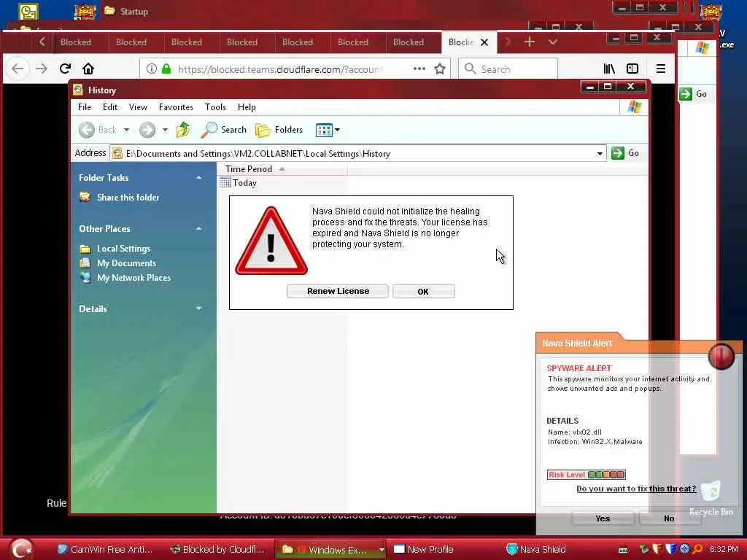Image resolution: width=747 pixels, height=560 pixels.
Task: Open the Recycle Bin desktop icon
Action: [x=711, y=497]
